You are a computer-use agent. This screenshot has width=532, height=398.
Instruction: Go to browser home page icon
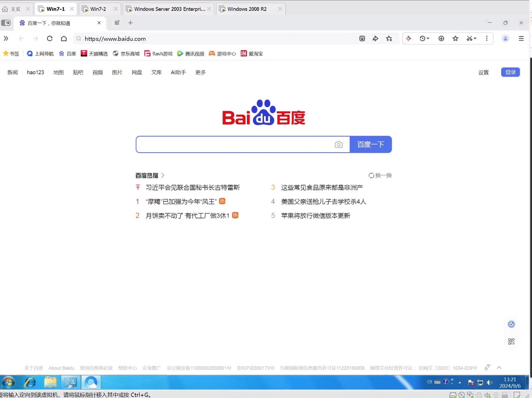click(64, 39)
